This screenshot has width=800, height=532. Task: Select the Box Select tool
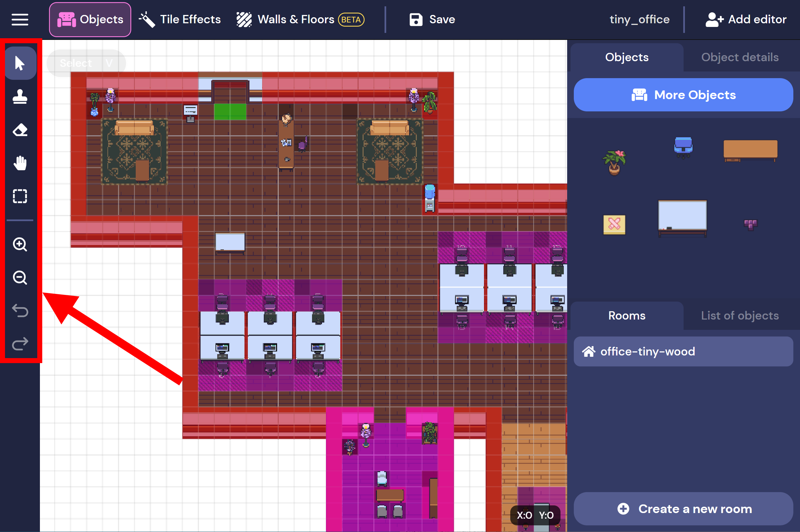tap(20, 196)
